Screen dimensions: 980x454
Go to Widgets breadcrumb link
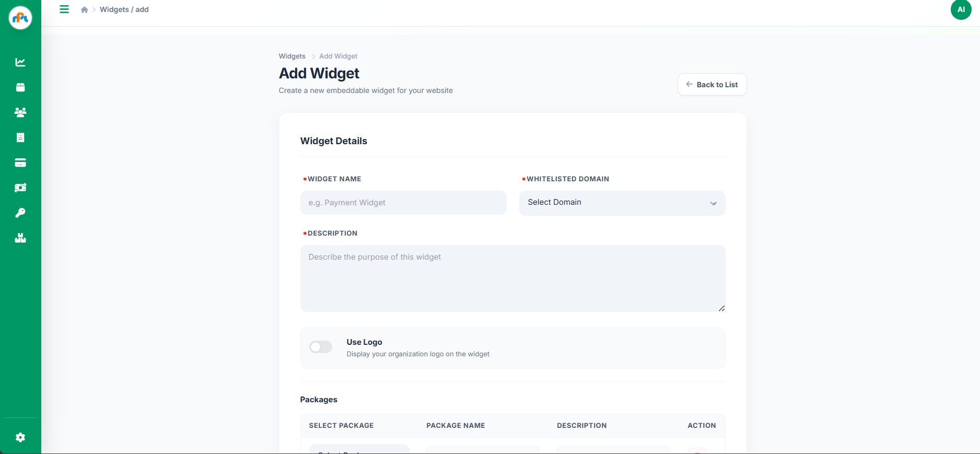(x=292, y=56)
